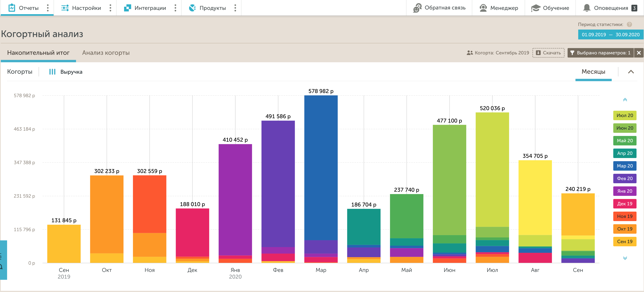Toggle the Апр 20 legend item
Viewport: 644px width, 292px height.
625,153
